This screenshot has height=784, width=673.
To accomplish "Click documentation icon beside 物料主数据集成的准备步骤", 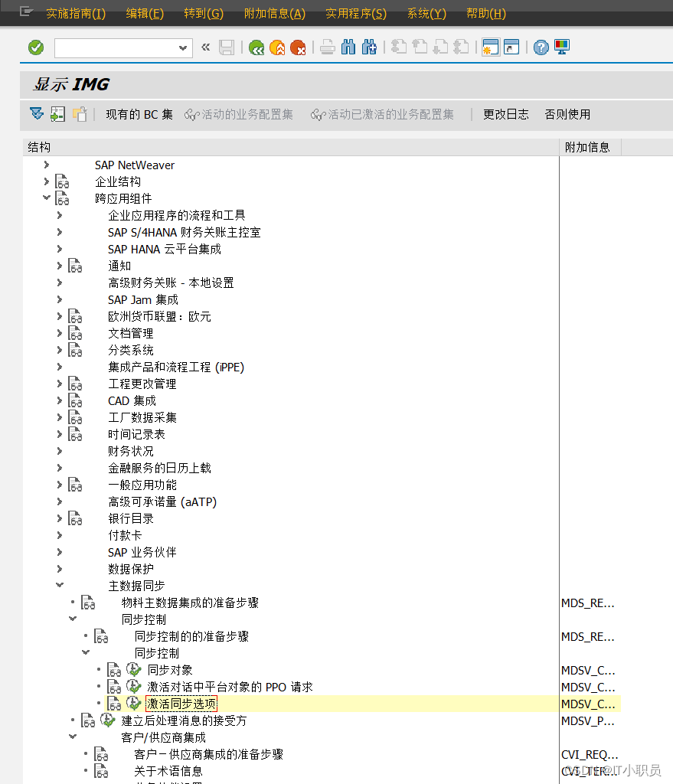I will [88, 603].
